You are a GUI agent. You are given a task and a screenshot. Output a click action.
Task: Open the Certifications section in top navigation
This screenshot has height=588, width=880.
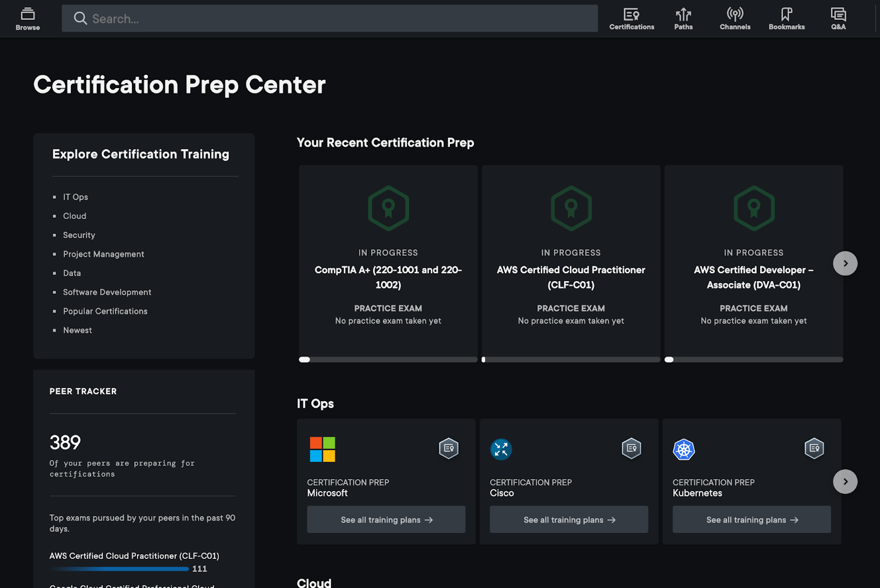point(631,18)
